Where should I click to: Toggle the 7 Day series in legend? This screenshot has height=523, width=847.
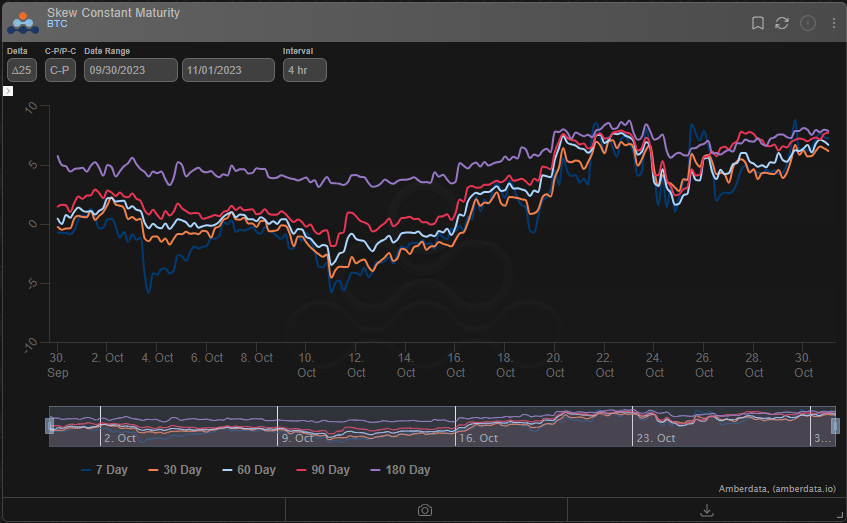click(x=104, y=470)
